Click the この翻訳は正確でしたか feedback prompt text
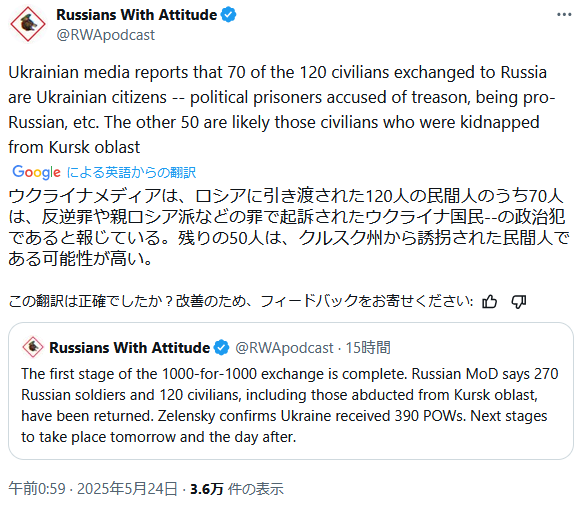Viewport: 584px width, 507px height. tap(241, 301)
